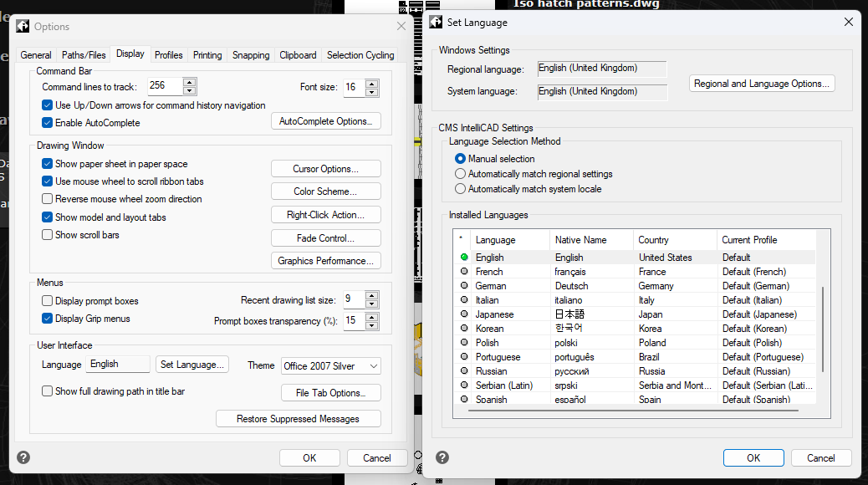Sort by the Native Name column header
This screenshot has width=868, height=485.
point(592,240)
